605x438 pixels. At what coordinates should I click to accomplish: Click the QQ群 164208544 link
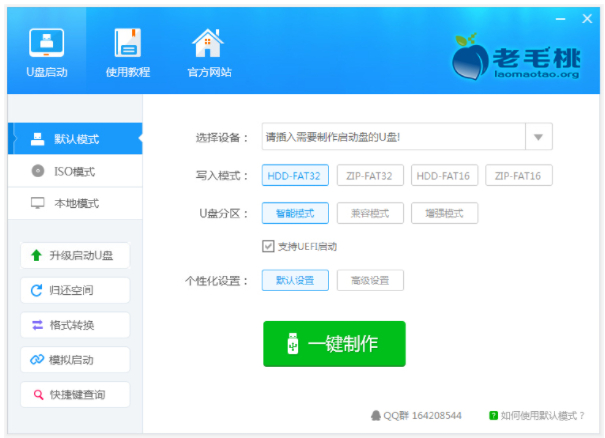click(416, 416)
